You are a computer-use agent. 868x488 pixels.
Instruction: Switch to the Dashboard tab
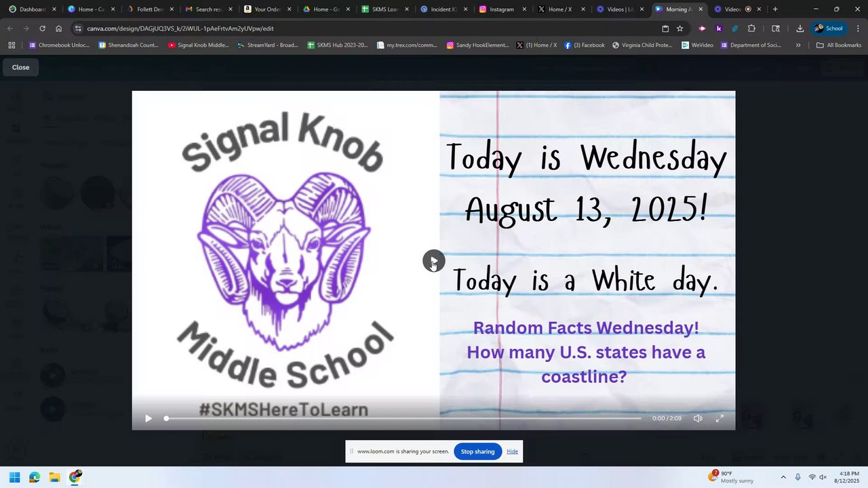pyautogui.click(x=33, y=9)
